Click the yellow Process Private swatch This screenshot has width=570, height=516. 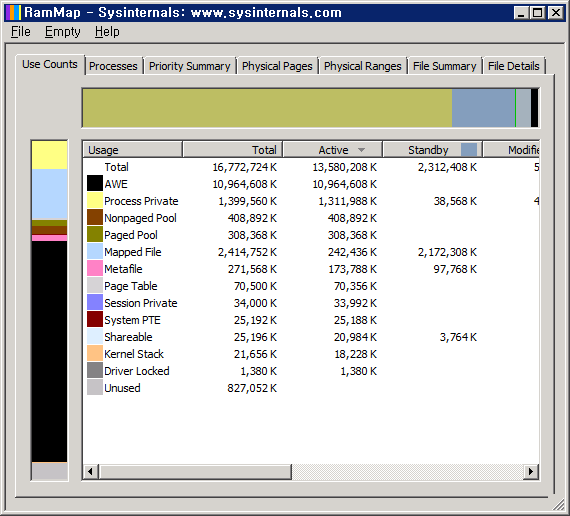pos(95,200)
